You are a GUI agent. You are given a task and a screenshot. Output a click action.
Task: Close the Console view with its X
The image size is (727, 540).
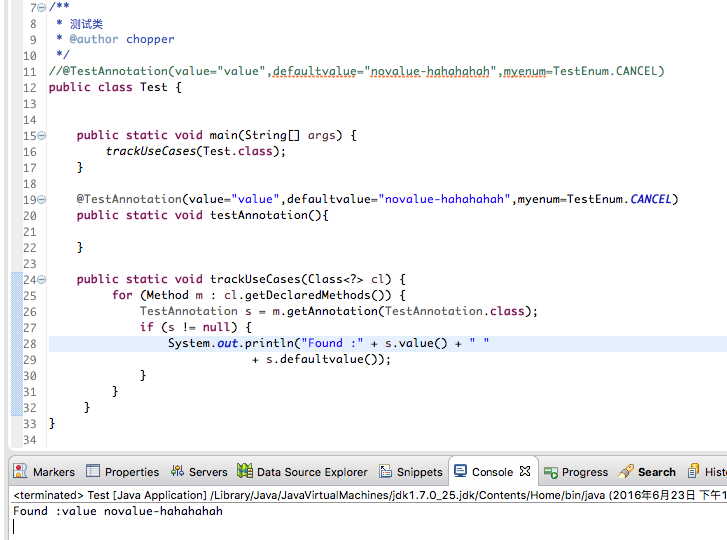[x=525, y=471]
